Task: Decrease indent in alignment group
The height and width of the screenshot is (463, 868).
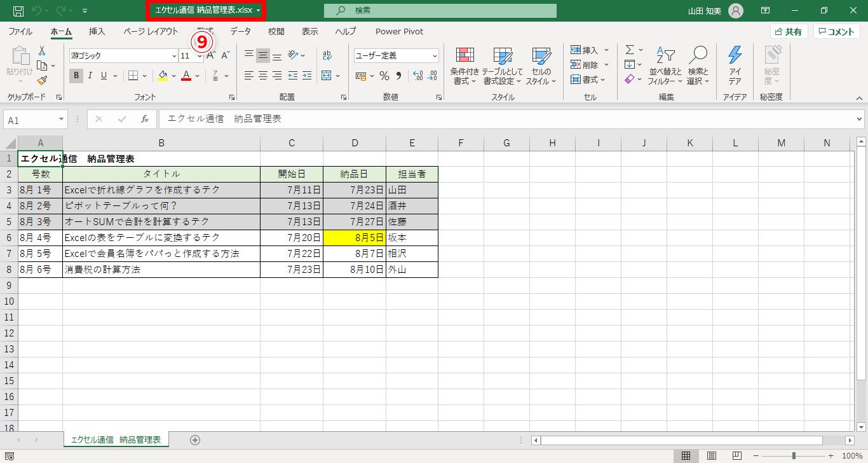Action: point(293,76)
